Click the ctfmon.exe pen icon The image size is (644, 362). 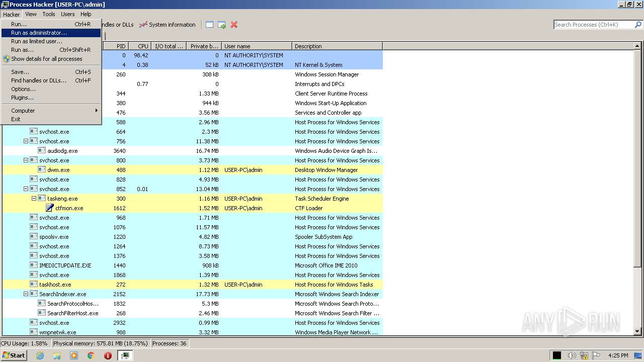point(50,208)
